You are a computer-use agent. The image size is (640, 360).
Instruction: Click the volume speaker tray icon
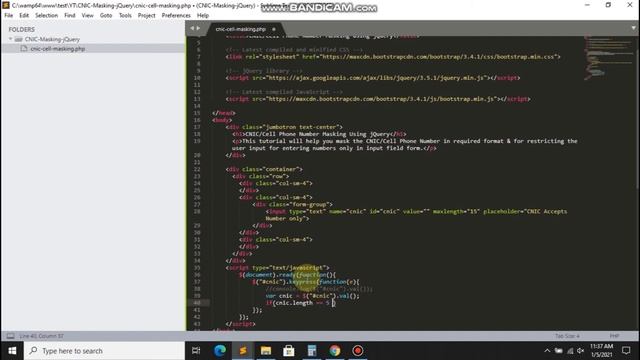(x=581, y=351)
